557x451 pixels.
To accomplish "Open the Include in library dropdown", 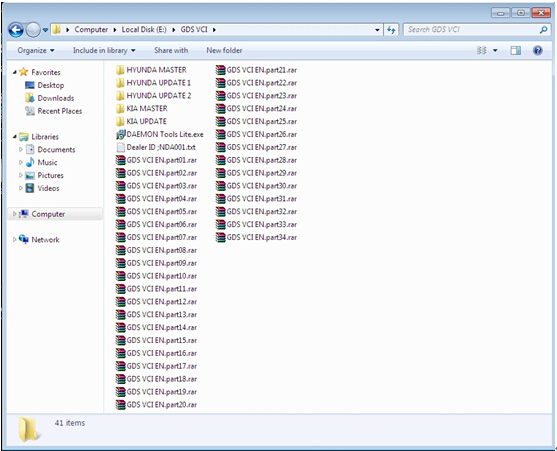I will pyautogui.click(x=104, y=50).
